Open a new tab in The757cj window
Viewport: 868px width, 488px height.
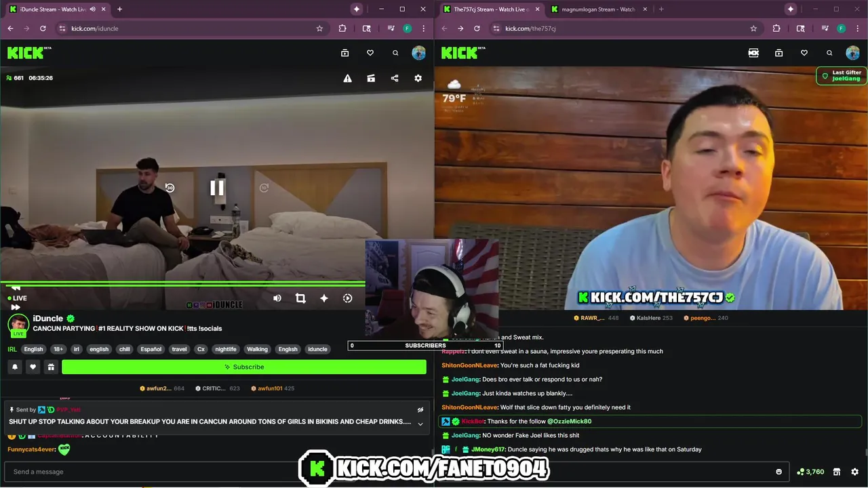tap(661, 9)
